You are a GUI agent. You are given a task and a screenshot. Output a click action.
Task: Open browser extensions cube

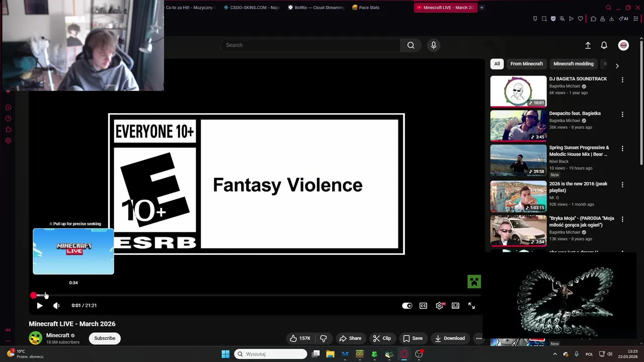[593, 19]
